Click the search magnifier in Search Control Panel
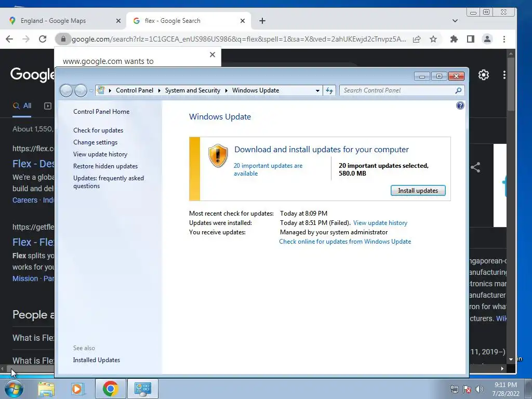 458,90
